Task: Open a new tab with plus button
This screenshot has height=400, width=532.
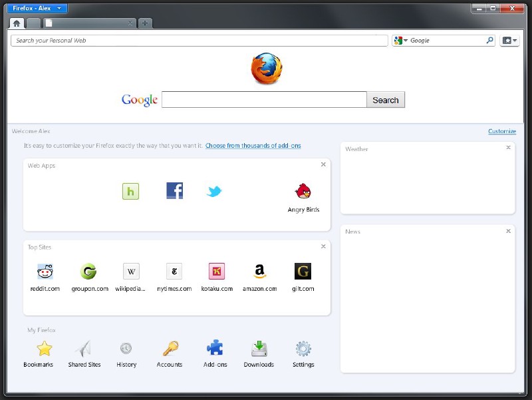Action: click(145, 23)
